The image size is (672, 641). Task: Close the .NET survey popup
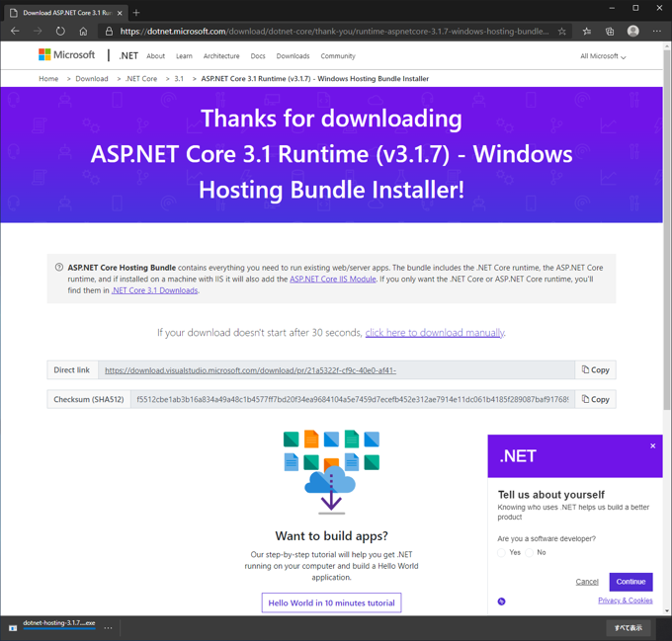652,445
